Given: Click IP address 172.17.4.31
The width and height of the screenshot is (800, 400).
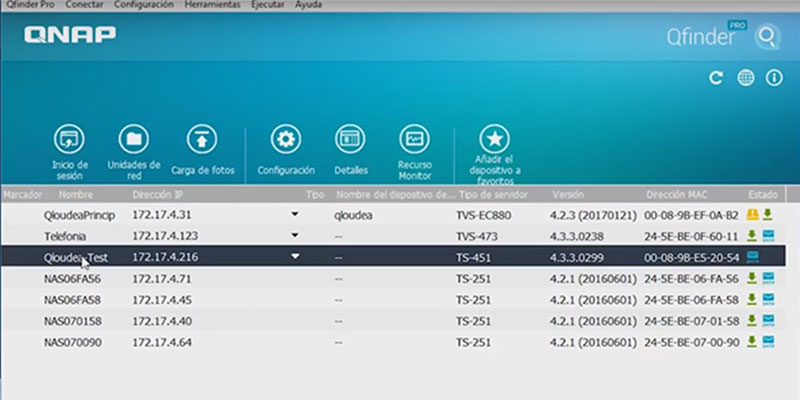Looking at the screenshot, I should pyautogui.click(x=162, y=215).
